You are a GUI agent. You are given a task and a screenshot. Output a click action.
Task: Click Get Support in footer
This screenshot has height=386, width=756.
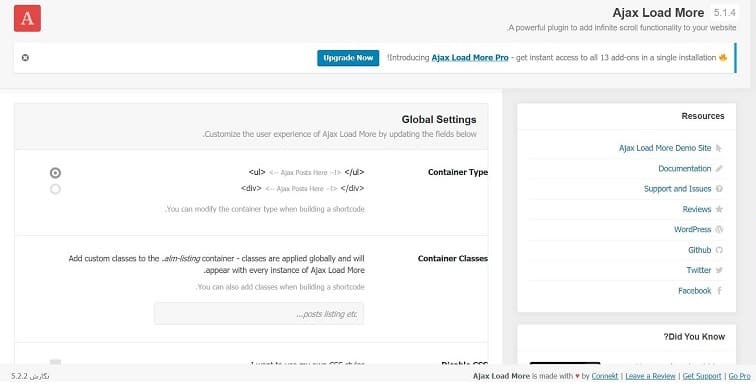(702, 376)
